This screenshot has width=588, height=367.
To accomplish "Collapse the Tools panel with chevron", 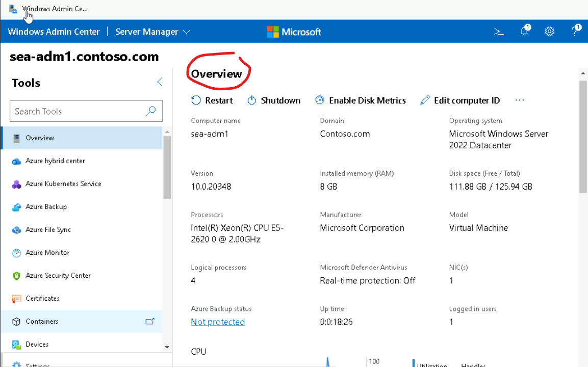I will pyautogui.click(x=160, y=82).
